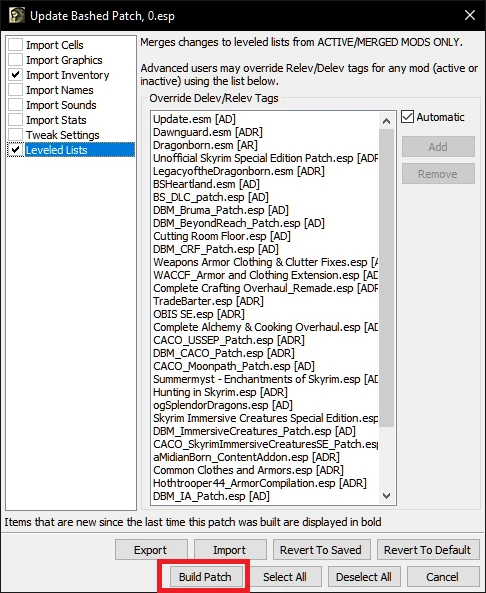Select Complete Crafting Overhaul_Remade.esp
486x593 pixels.
tap(266, 288)
